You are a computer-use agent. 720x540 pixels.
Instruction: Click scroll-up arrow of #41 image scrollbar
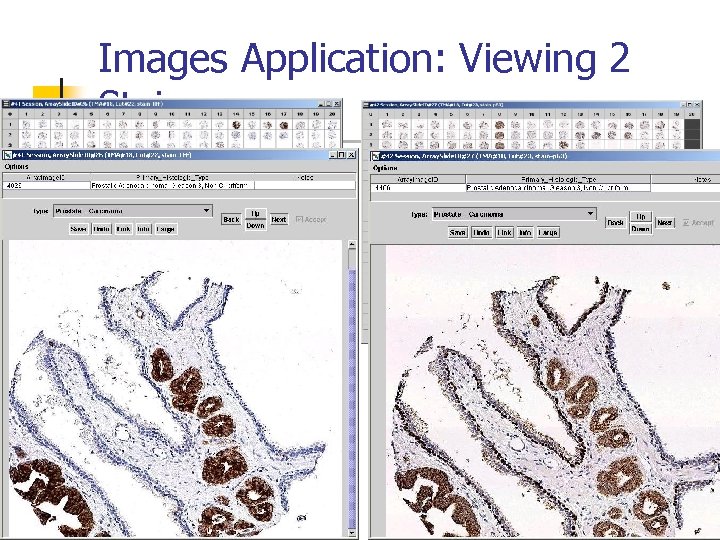(352, 244)
